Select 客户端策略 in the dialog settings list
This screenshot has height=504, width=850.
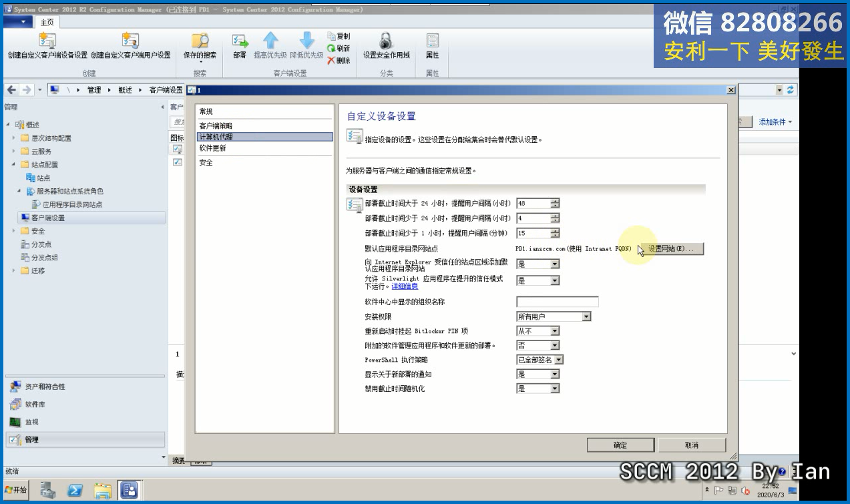pos(264,126)
